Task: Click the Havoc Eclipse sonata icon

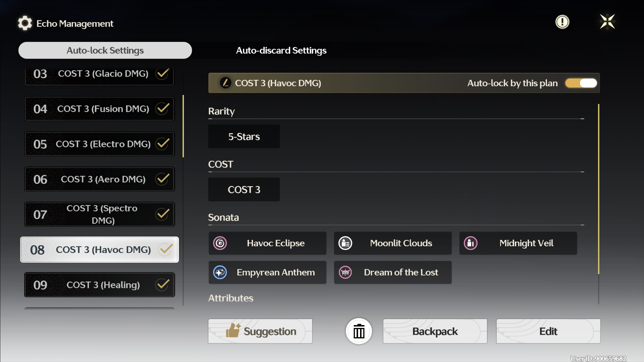Action: tap(220, 243)
